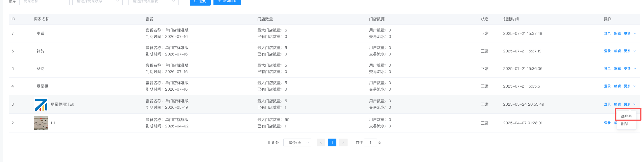The width and height of the screenshot is (644, 162).
Task: Click the 查询 search button
Action: [x=200, y=2]
